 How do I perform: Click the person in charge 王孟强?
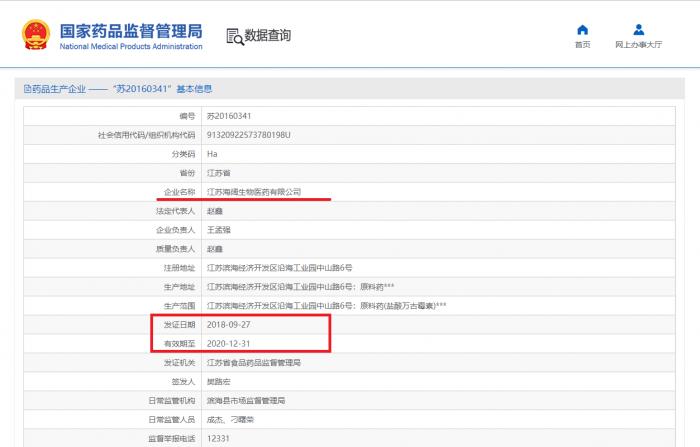coord(218,230)
